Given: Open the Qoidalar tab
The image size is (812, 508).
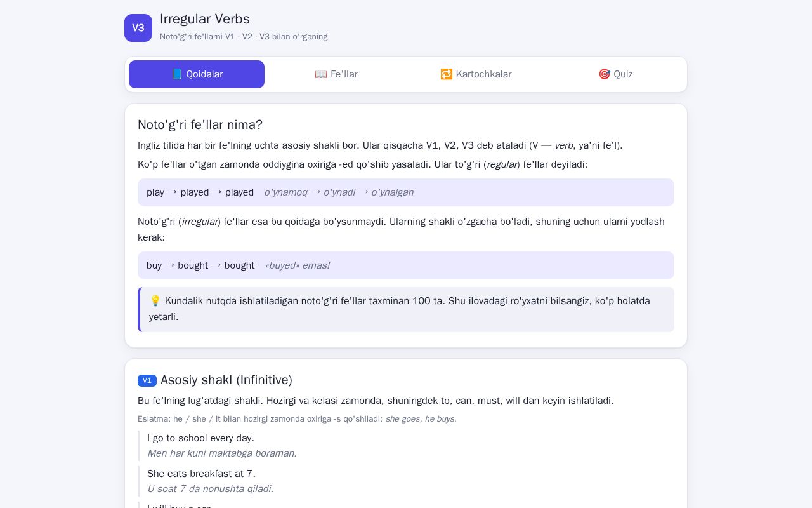Looking at the screenshot, I should pyautogui.click(x=197, y=74).
